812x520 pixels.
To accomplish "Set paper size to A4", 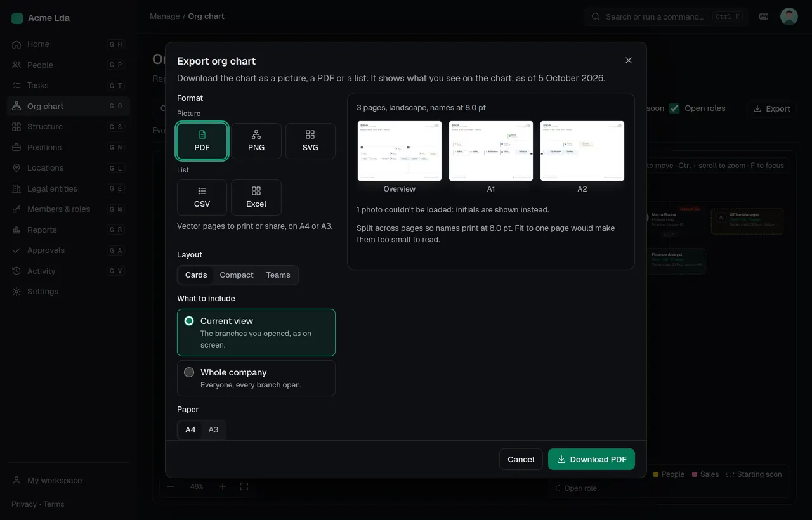I will pyautogui.click(x=190, y=430).
